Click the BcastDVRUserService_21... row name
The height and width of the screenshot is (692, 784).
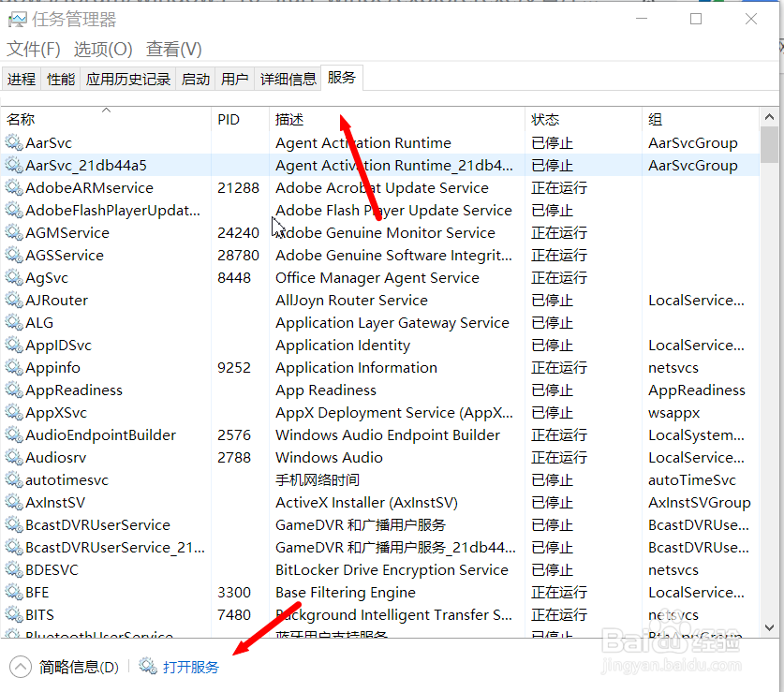pos(115,548)
